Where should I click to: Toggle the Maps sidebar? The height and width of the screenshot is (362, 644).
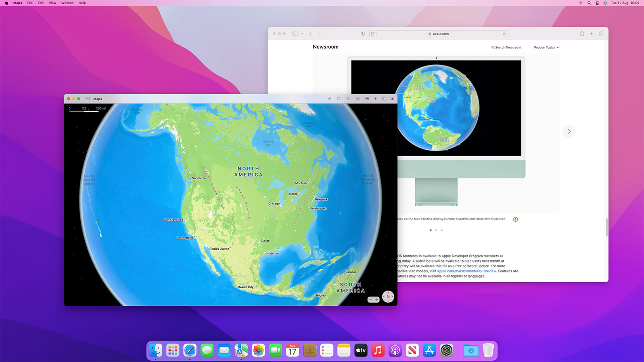coord(88,99)
